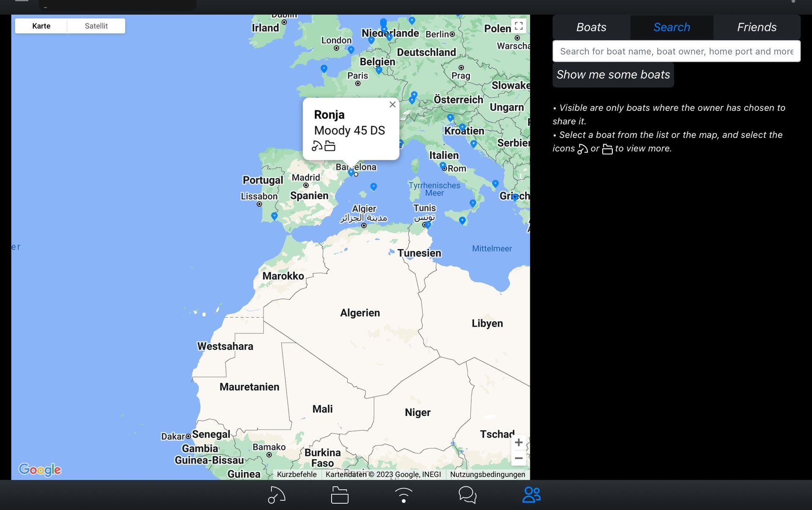Viewport: 812px width, 510px height.
Task: Open the dashboard gauge icon in bottom bar
Action: click(277, 495)
